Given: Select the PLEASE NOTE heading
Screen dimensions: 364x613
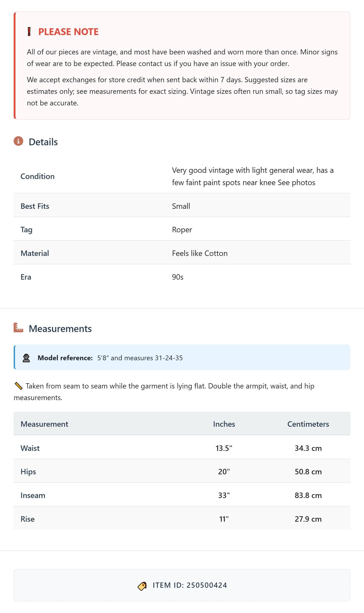Looking at the screenshot, I should tap(68, 32).
